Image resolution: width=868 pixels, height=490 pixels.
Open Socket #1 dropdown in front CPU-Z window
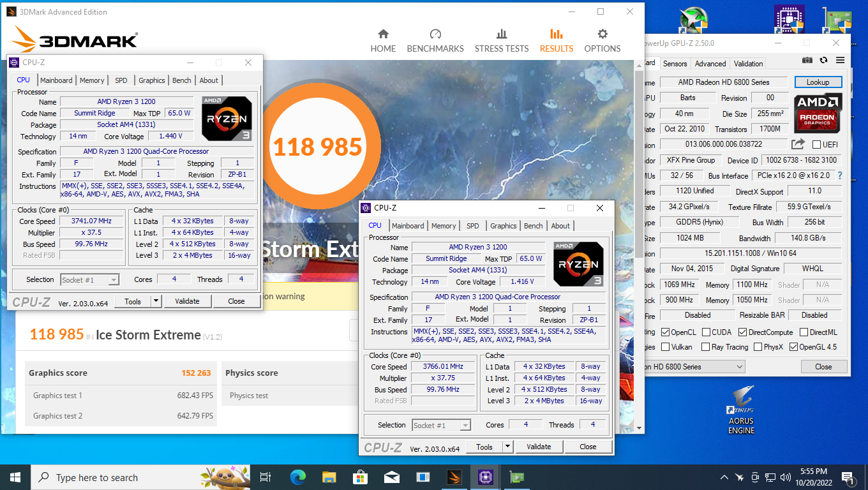(x=442, y=425)
